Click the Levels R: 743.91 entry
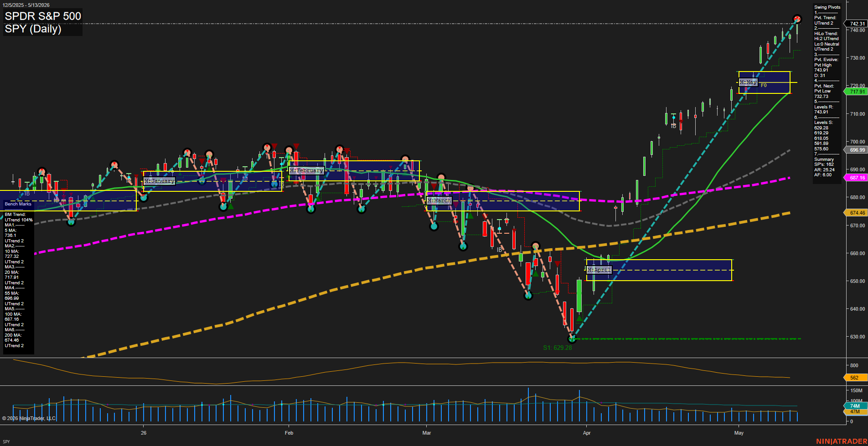 click(824, 109)
